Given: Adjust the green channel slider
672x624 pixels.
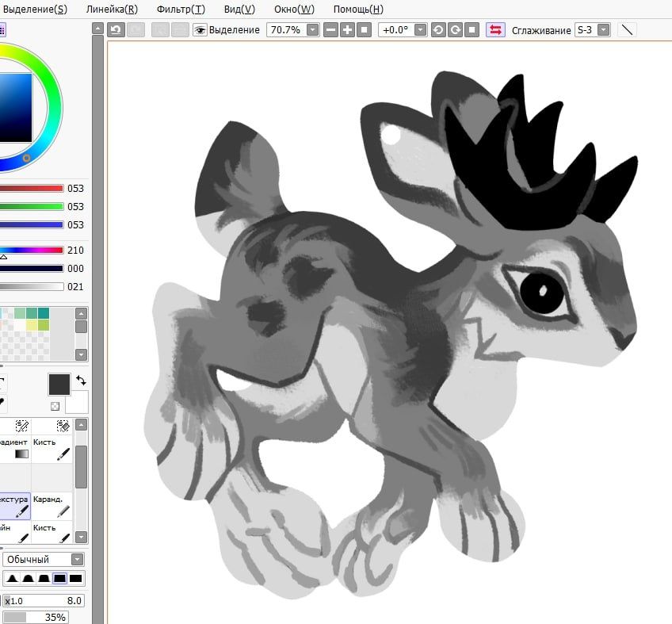Looking at the screenshot, I should point(32,206).
